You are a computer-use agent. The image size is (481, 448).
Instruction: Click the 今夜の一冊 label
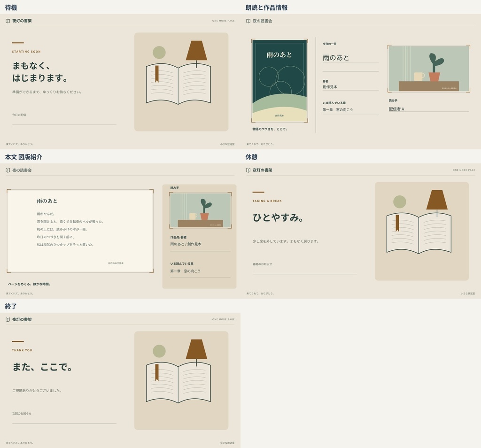[329, 44]
